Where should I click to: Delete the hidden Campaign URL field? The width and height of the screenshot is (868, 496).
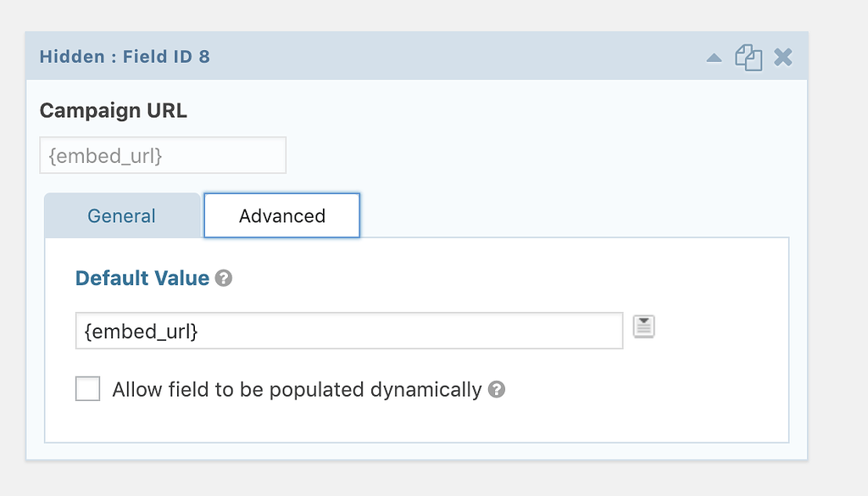(782, 57)
